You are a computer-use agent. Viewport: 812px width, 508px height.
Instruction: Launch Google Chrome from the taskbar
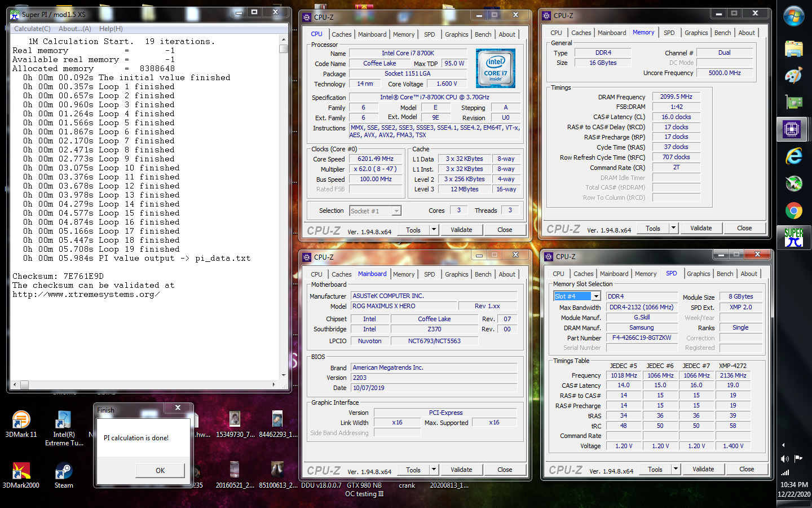[x=793, y=211]
